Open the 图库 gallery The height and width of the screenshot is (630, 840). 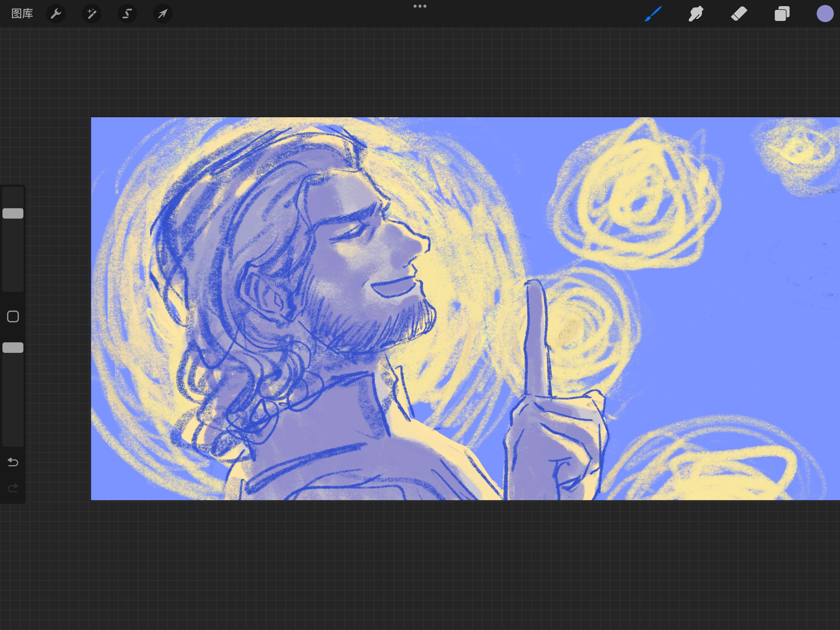coord(22,14)
